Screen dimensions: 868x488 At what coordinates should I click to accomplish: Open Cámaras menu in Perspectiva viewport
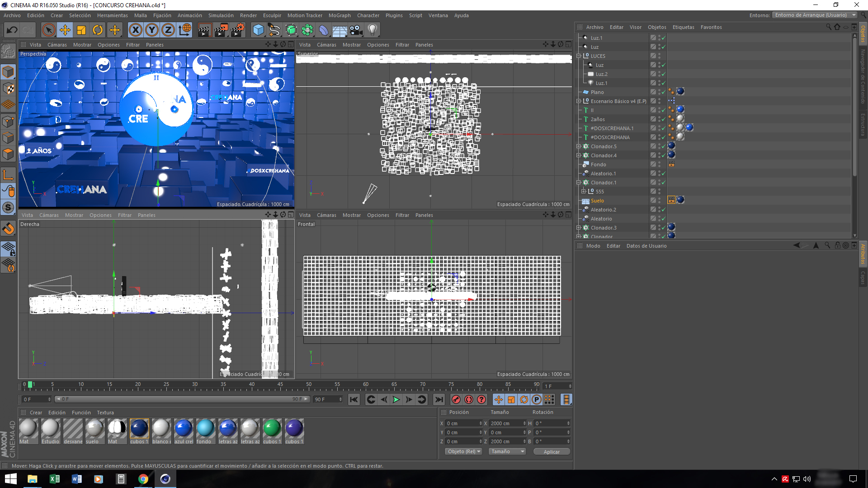(57, 45)
